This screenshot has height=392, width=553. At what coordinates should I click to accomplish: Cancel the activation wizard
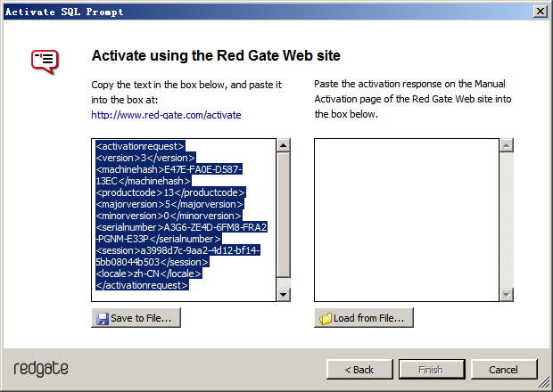tap(504, 370)
